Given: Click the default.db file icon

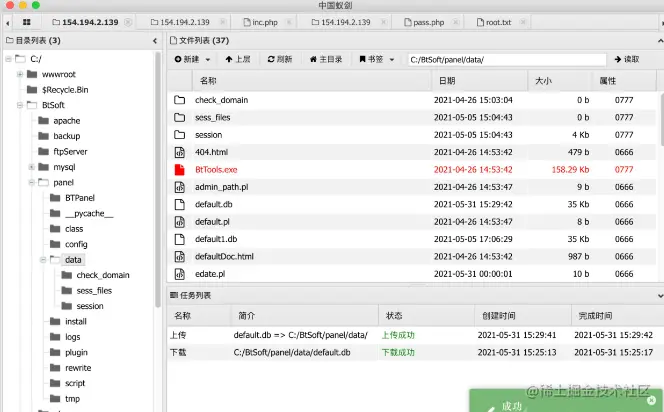Looking at the screenshot, I should point(180,204).
